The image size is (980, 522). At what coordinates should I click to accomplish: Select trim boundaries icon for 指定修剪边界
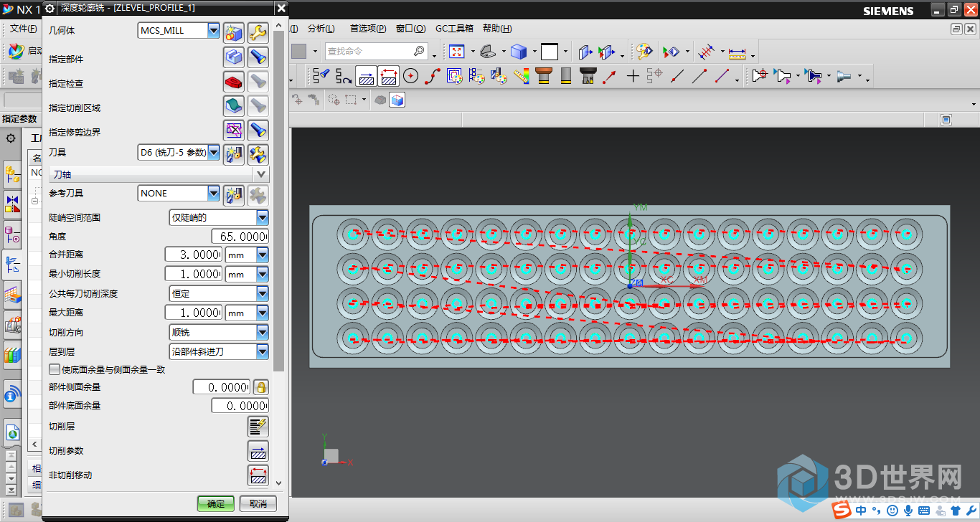coord(234,130)
